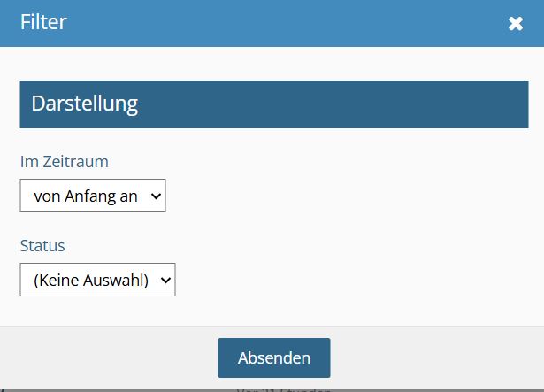Expand the status selection combo box
The height and width of the screenshot is (392, 544).
[97, 281]
